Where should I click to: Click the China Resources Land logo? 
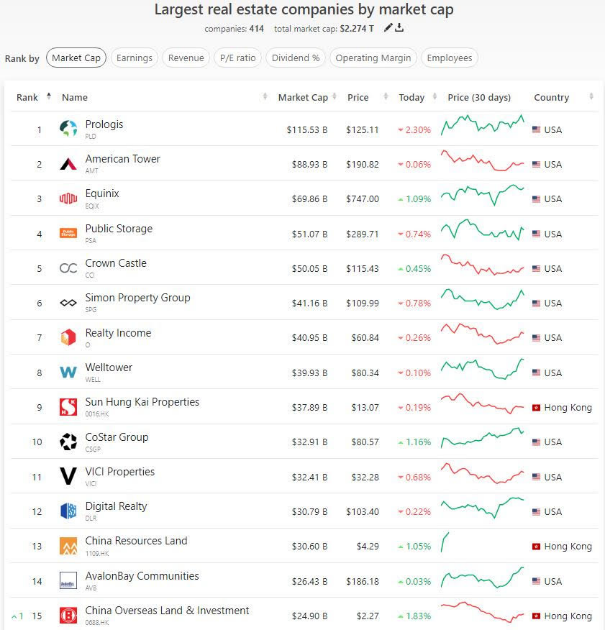pyautogui.click(x=68, y=546)
